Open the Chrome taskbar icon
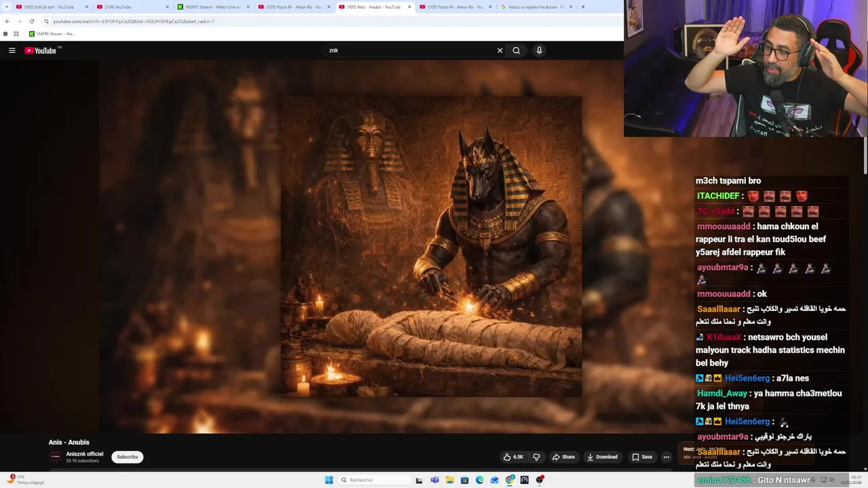This screenshot has width=868, height=488. [x=510, y=480]
